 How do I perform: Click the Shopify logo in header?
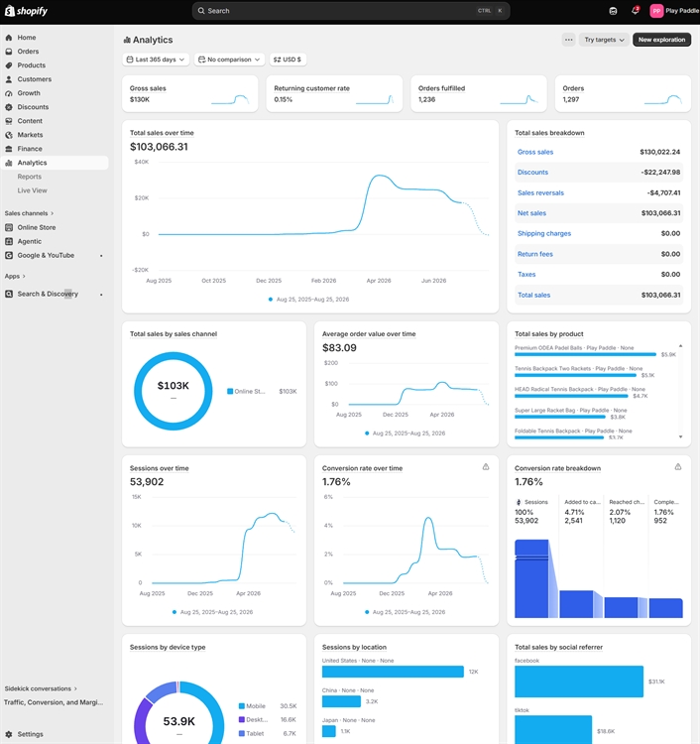pyautogui.click(x=26, y=11)
